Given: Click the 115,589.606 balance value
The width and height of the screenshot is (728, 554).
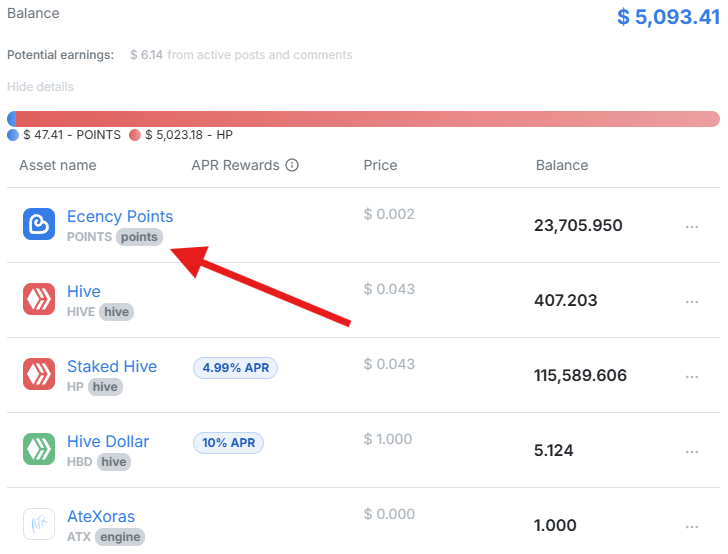Looking at the screenshot, I should 580,375.
